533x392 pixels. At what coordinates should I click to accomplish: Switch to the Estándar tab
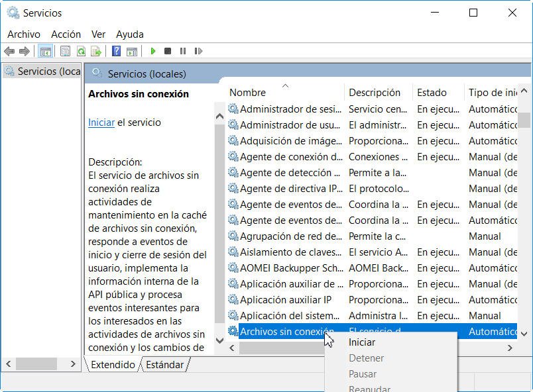[x=165, y=364]
